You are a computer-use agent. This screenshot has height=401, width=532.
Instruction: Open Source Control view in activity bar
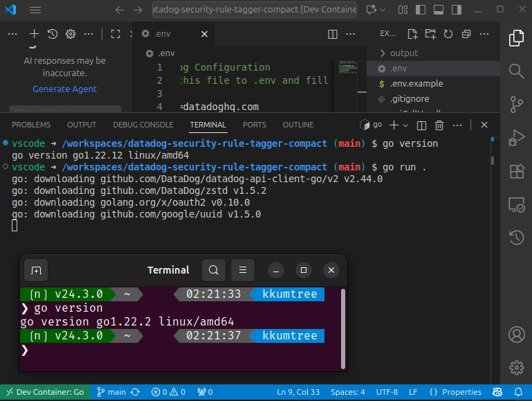(516, 105)
